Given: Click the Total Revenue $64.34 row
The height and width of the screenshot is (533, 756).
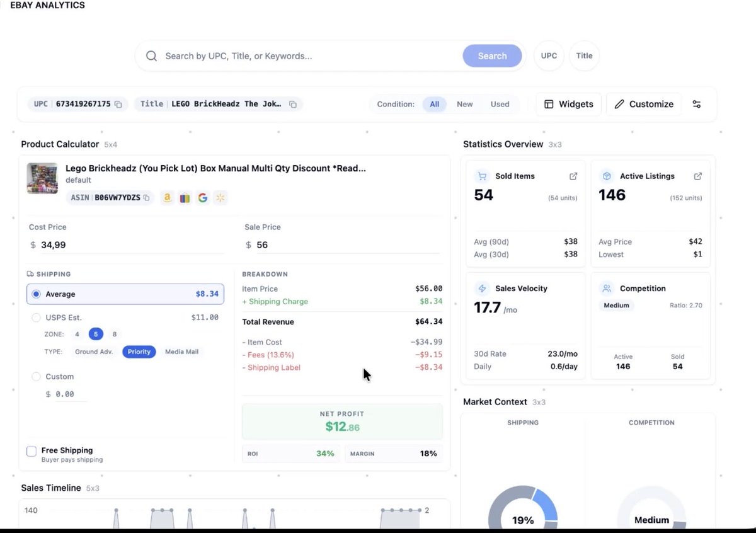Looking at the screenshot, I should (x=342, y=322).
